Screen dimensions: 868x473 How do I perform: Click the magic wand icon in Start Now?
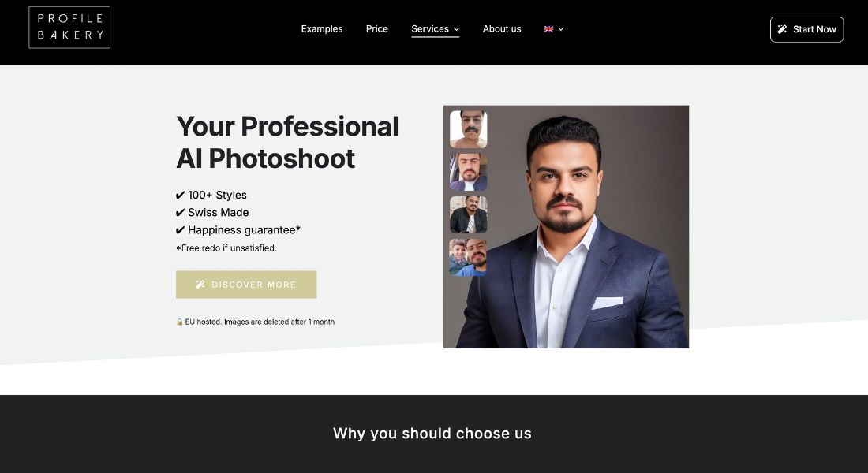(782, 29)
